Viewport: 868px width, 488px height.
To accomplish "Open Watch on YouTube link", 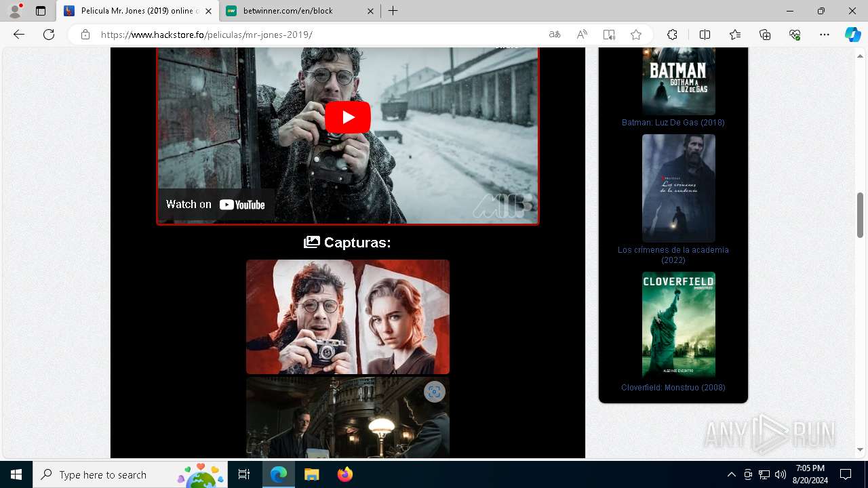I will tap(216, 205).
